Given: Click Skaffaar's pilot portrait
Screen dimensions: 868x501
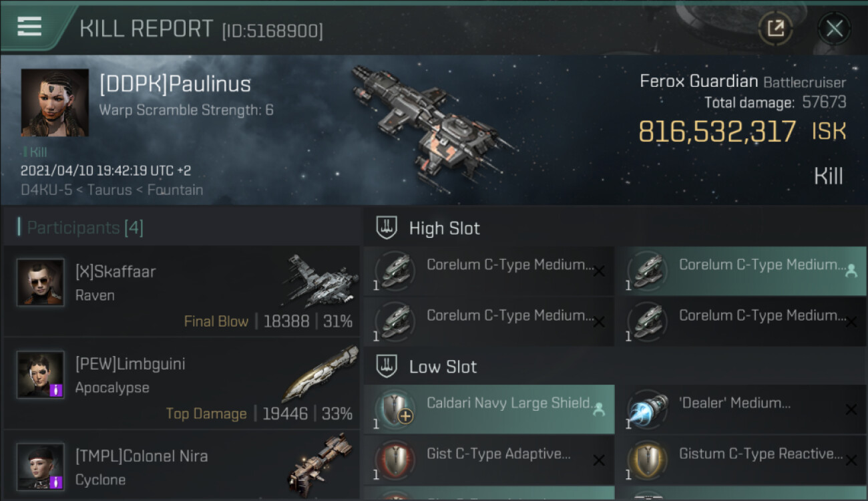Looking at the screenshot, I should pos(41,283).
